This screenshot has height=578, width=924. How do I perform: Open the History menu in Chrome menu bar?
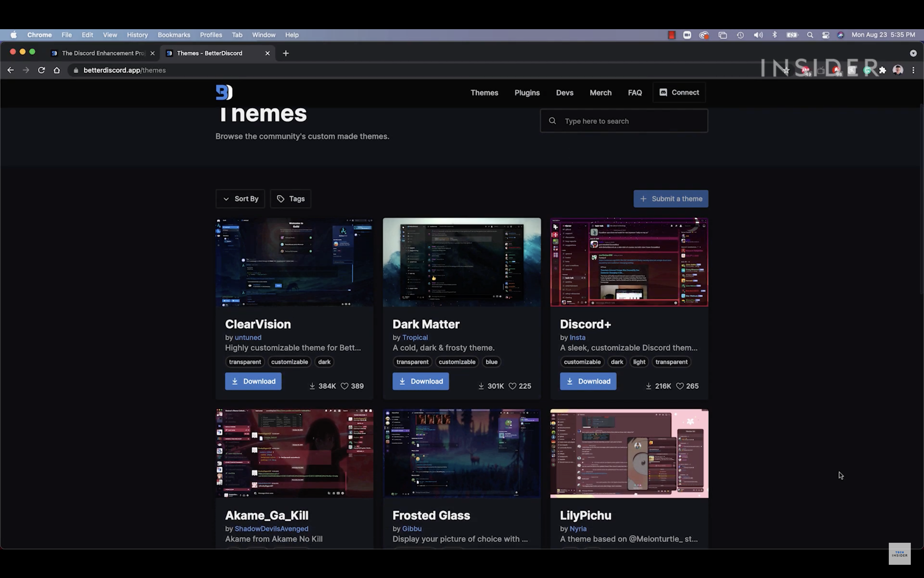tap(137, 35)
